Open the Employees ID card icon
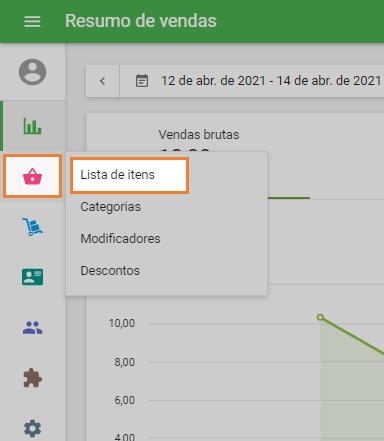The width and height of the screenshot is (384, 441). click(x=32, y=277)
